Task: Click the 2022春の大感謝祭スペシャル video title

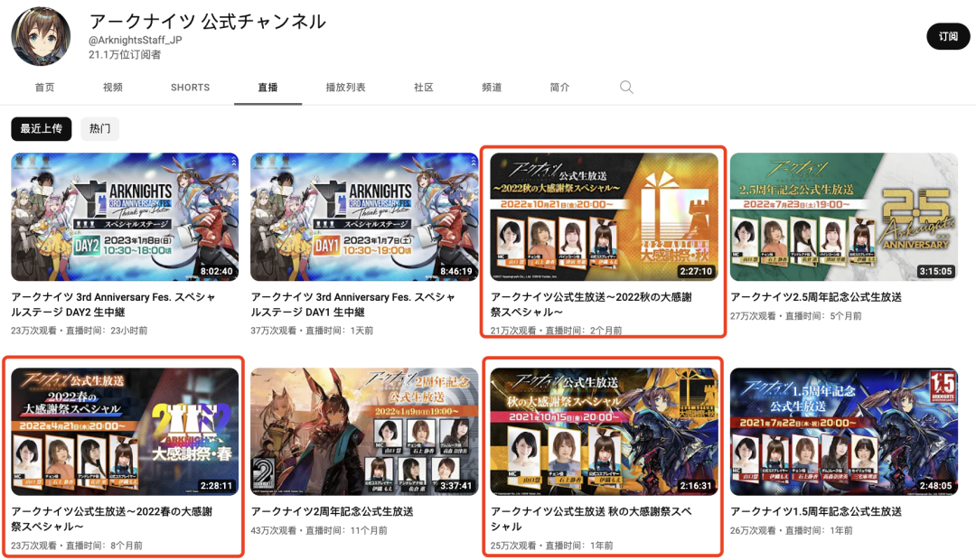Action: pos(112,519)
